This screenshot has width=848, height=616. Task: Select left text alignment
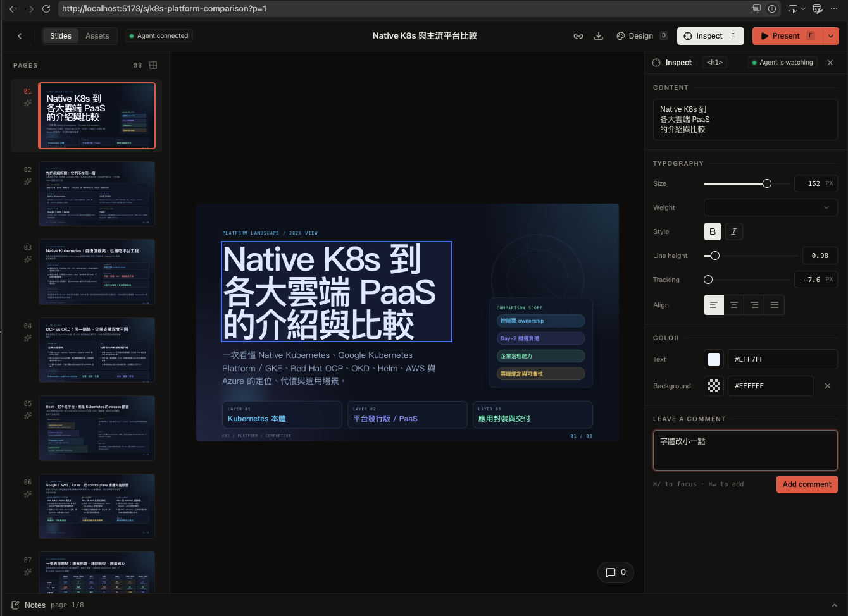tap(714, 305)
